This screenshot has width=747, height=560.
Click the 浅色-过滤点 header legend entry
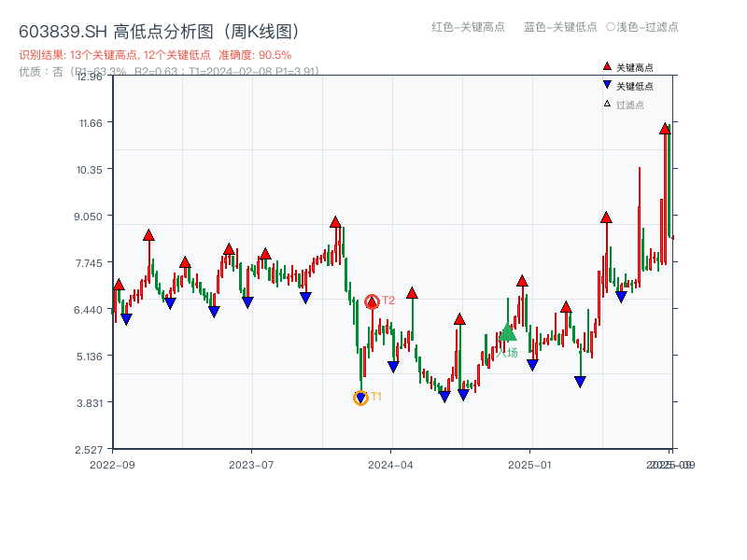[x=642, y=27]
